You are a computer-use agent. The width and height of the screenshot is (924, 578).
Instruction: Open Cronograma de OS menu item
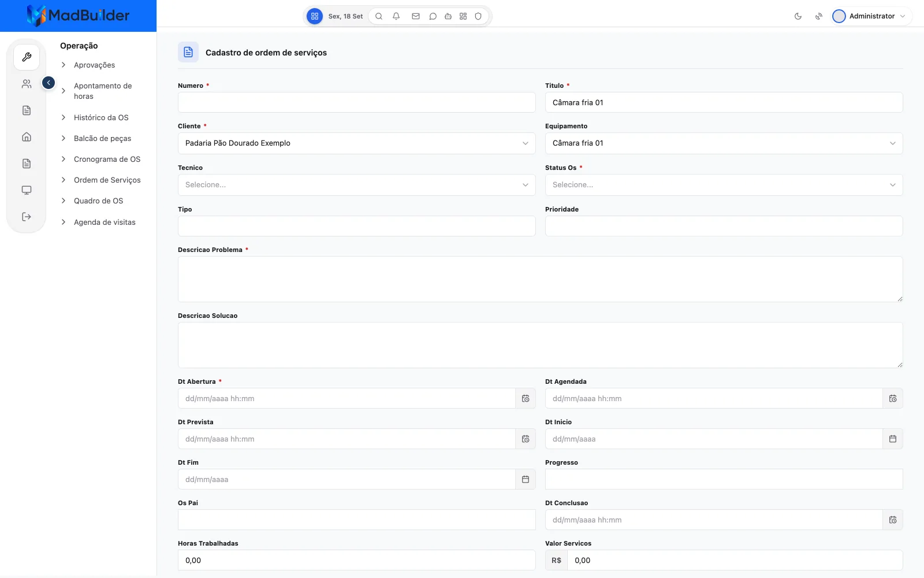(x=107, y=159)
